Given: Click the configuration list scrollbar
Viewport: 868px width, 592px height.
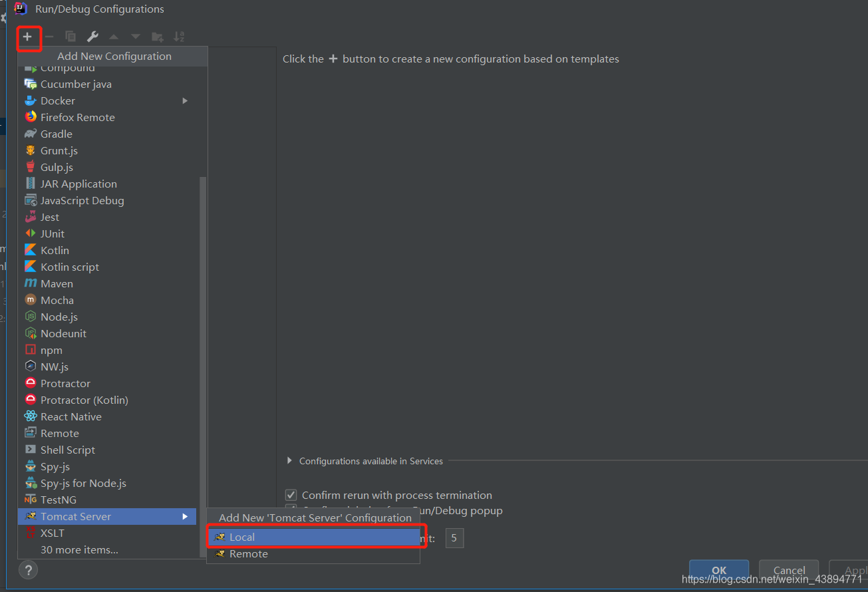Looking at the screenshot, I should tap(204, 366).
